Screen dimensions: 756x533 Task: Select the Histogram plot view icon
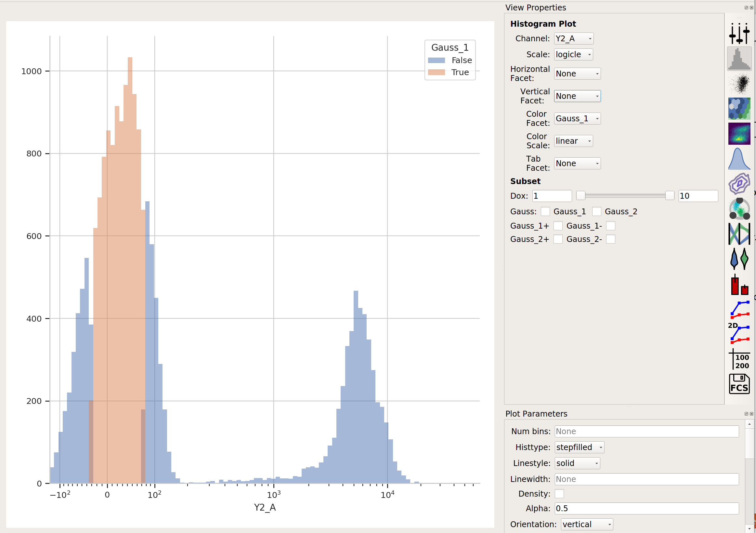[739, 59]
